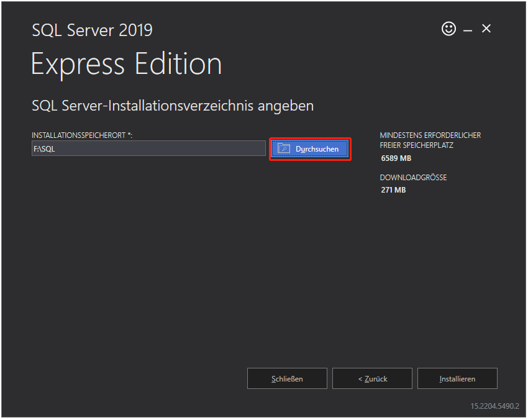Click the X icon to exit setup

(x=486, y=29)
